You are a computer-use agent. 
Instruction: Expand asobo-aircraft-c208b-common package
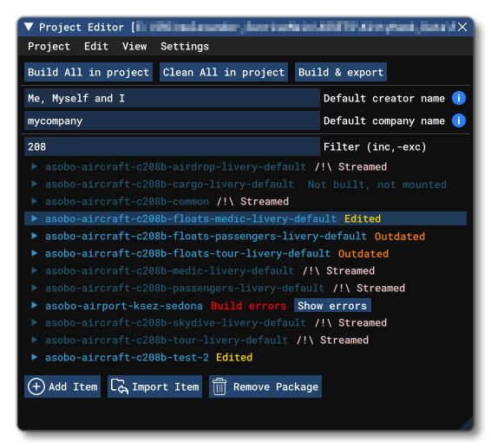tap(35, 202)
